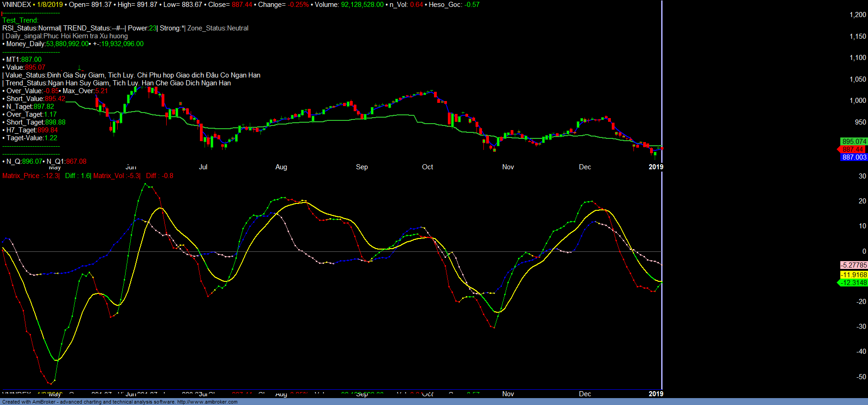Click the green 895.074 price axis label
Viewport: 868px width, 405px height.
click(x=854, y=142)
